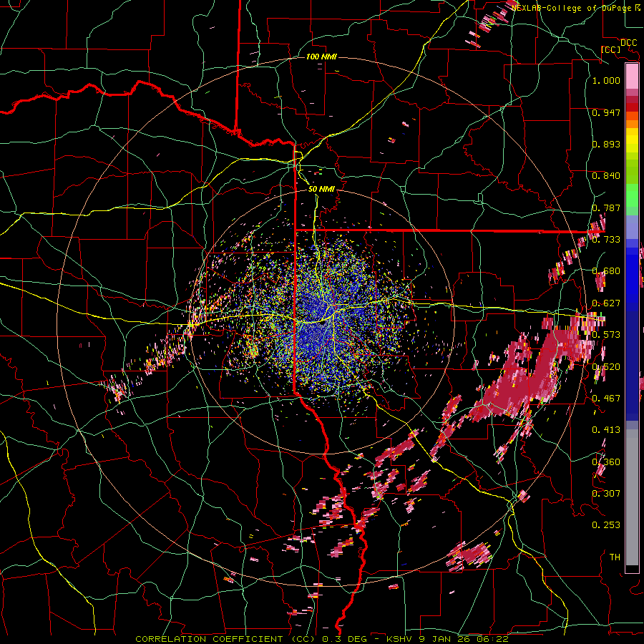
Task: Click the 0.733 scale value
Action: [606, 240]
